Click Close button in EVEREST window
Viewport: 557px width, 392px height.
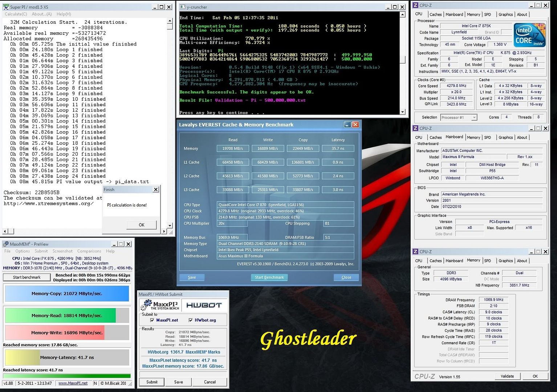tap(346, 277)
